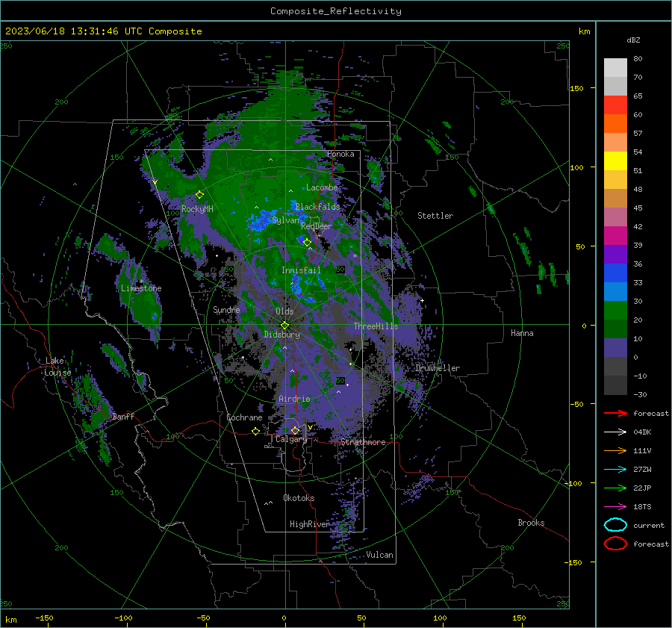This screenshot has width=672, height=628.
Task: Click the Olds town label
Action: tap(284, 311)
